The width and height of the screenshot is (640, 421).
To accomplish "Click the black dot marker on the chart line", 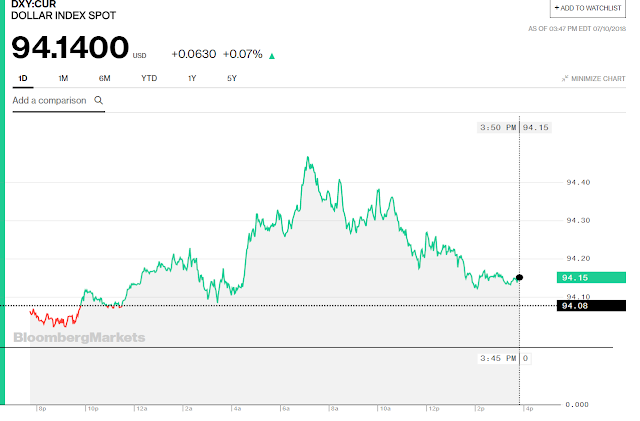I will pyautogui.click(x=518, y=277).
